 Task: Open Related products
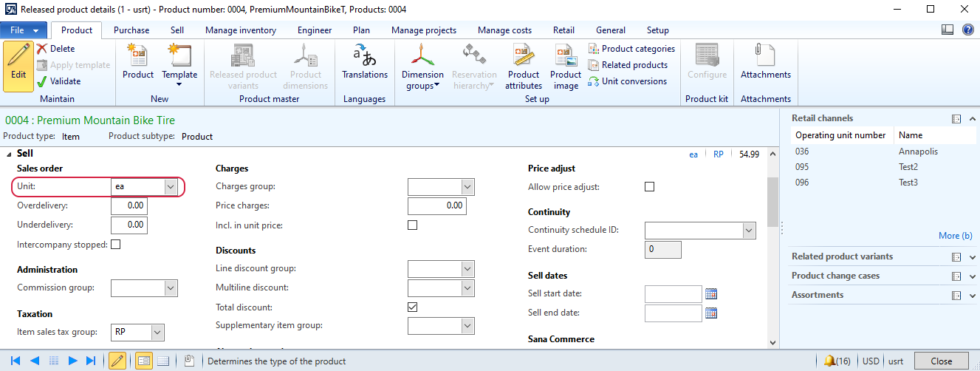(x=628, y=65)
